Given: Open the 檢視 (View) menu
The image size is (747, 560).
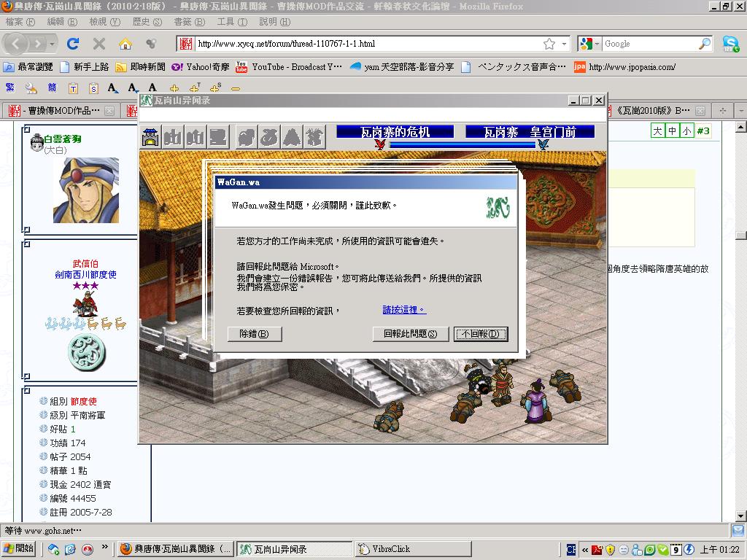Looking at the screenshot, I should point(105,22).
